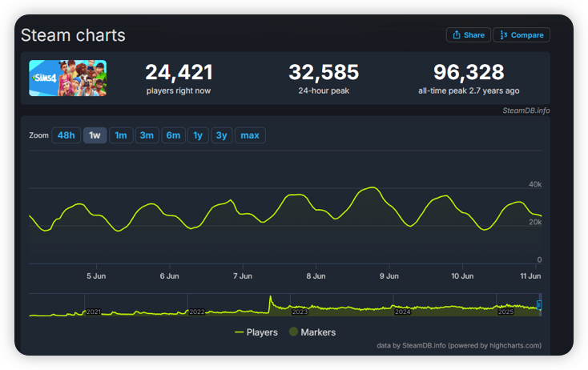Image resolution: width=588 pixels, height=370 pixels.
Task: Click the 5 Jun axis label
Action: point(96,276)
